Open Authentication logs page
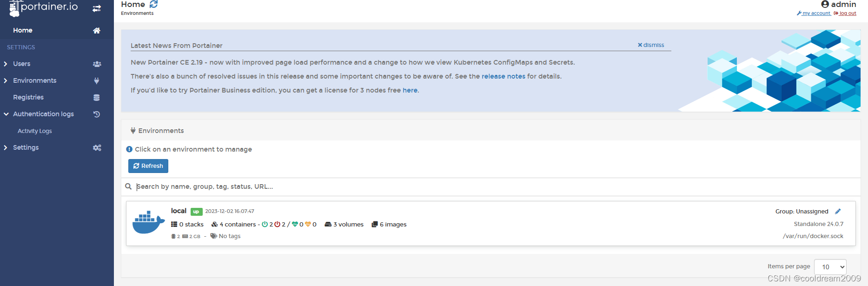This screenshot has height=286, width=868. click(43, 114)
